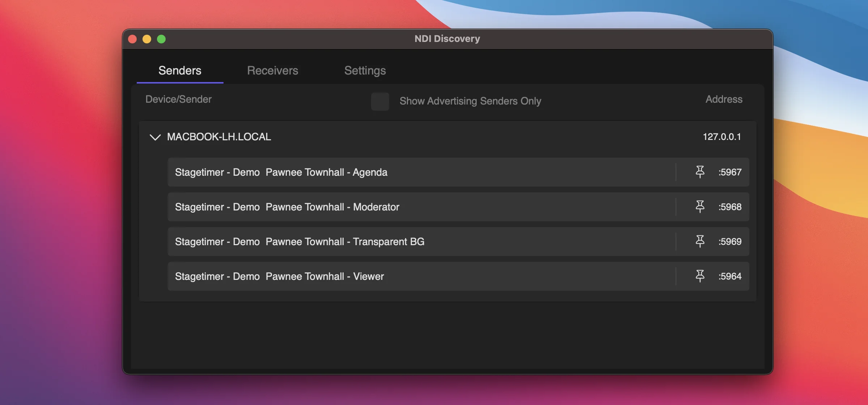
Task: Select the Senders tab
Action: (180, 71)
